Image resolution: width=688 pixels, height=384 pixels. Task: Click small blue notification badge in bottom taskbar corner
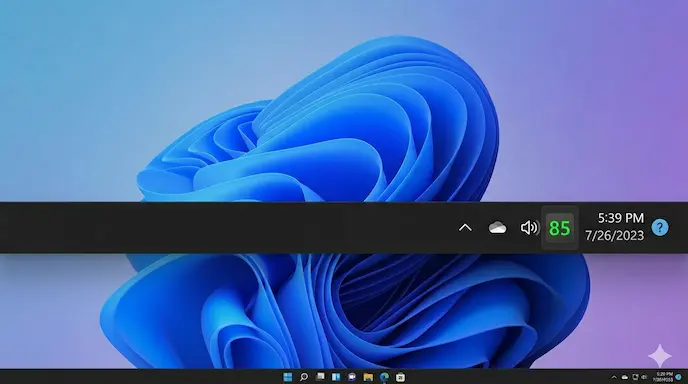[x=678, y=377]
